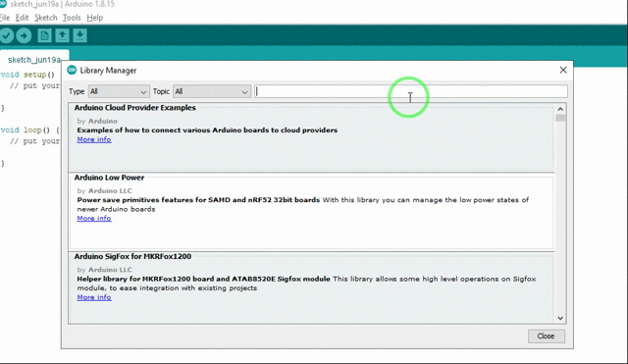Open More info for Arduino SigFox for MKRFox1200
The height and width of the screenshot is (364, 628).
click(x=94, y=297)
